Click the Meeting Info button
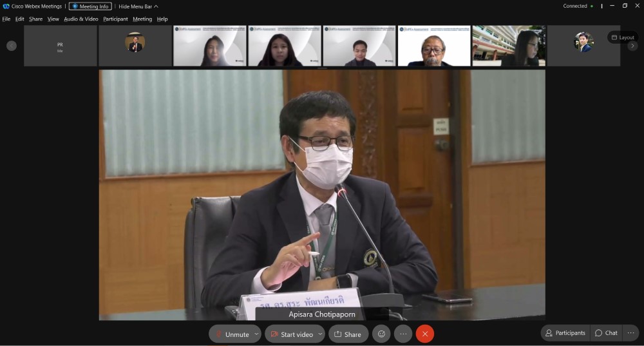This screenshot has width=644, height=346. point(90,6)
